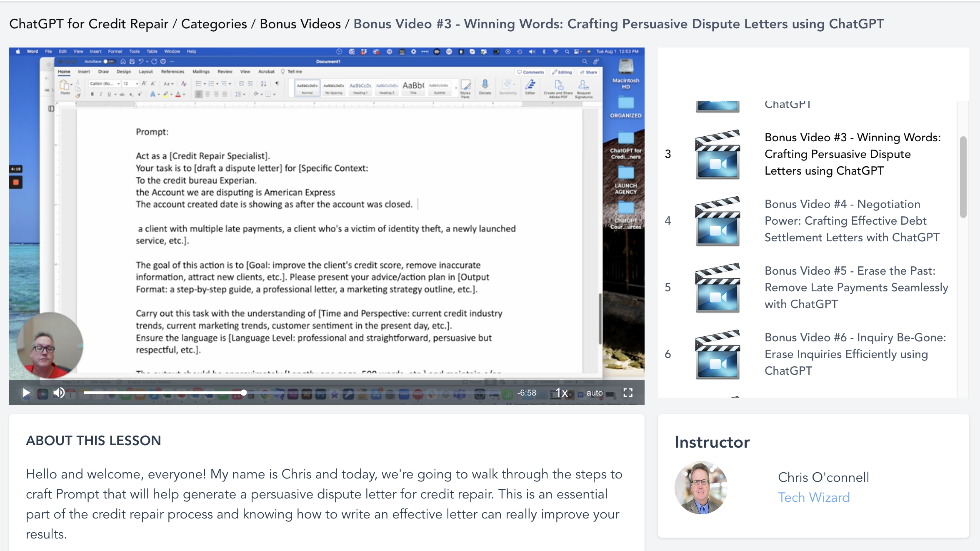The width and height of the screenshot is (980, 551).
Task: Open Bonus Video #4 Negotiation Power lesson
Action: click(852, 220)
